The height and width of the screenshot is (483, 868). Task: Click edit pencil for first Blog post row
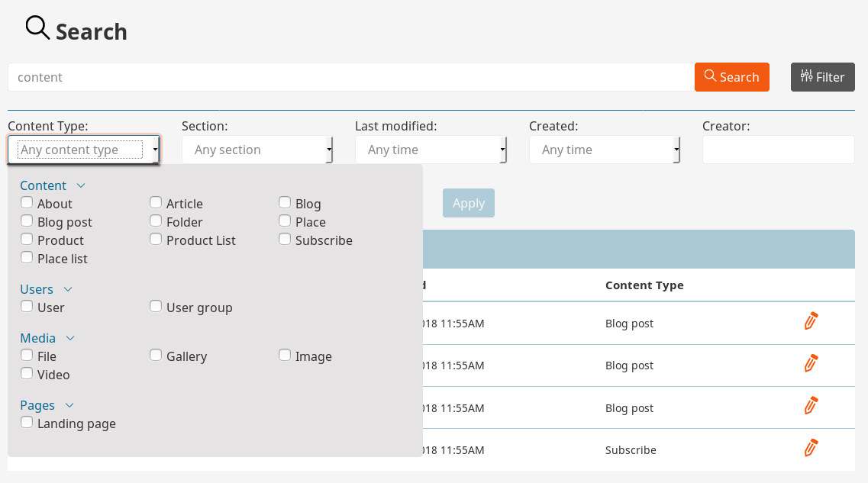[811, 322]
